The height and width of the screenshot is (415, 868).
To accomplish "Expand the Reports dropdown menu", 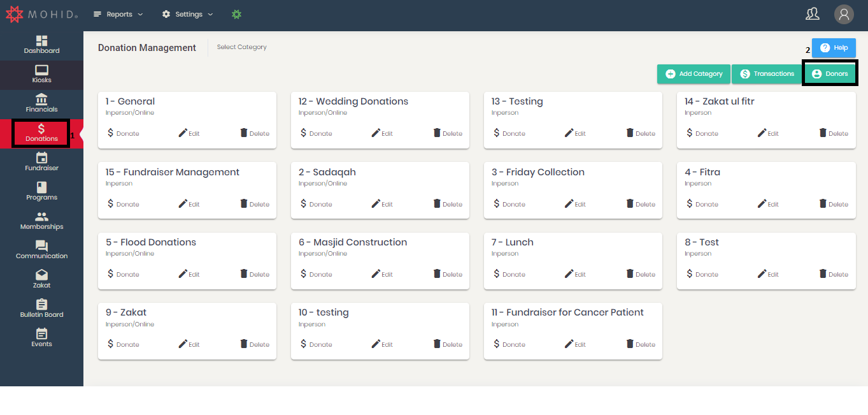I will point(118,14).
